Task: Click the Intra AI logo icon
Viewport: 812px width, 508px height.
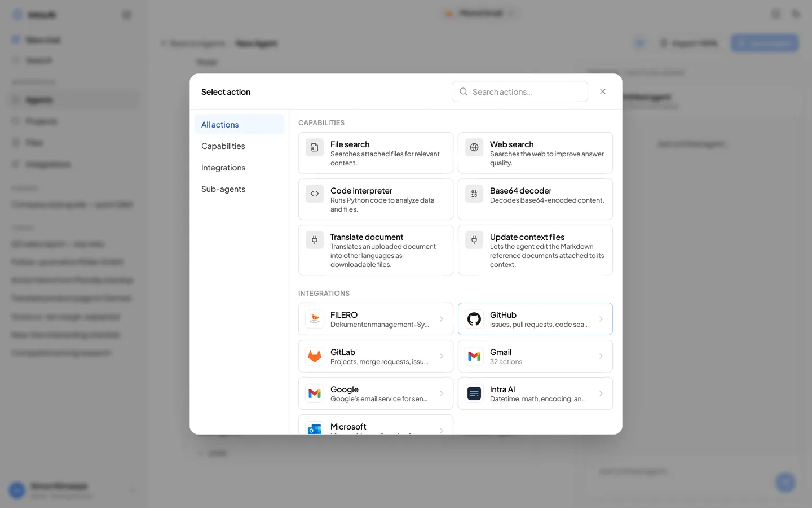Action: 474,393
